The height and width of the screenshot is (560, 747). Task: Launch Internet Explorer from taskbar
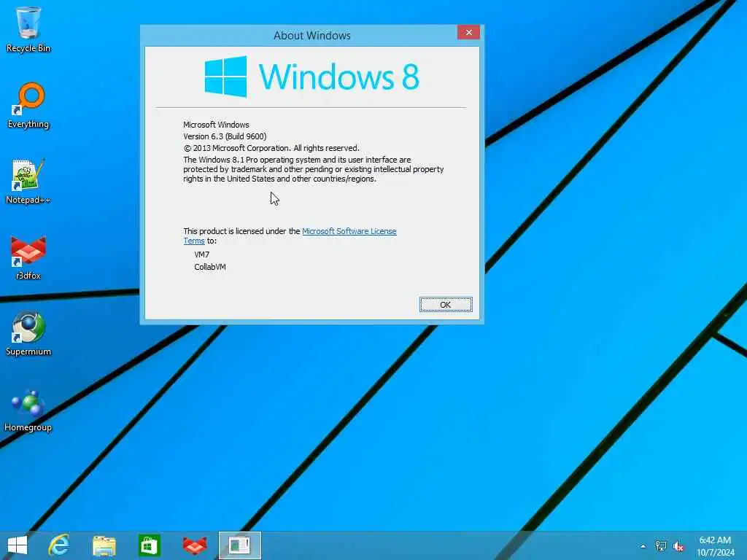click(59, 545)
